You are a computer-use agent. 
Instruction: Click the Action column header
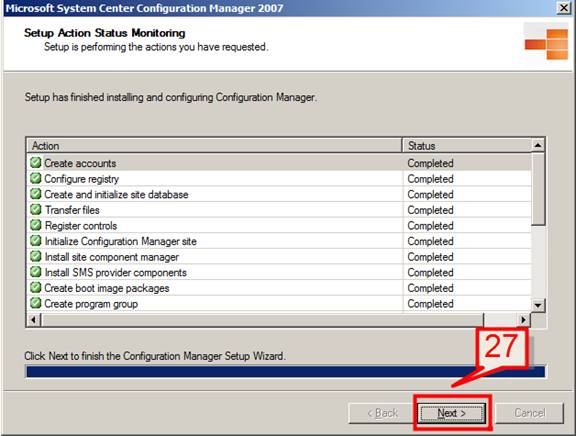point(215,146)
